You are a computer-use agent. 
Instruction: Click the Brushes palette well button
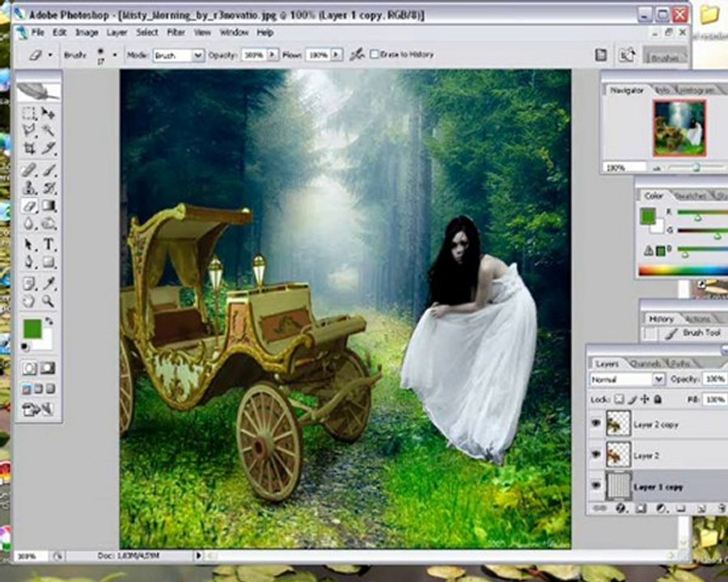(666, 57)
